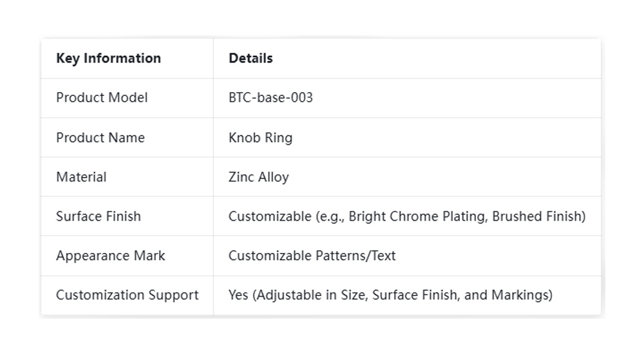644x354 pixels.
Task: Click the "Customizable Patterns/Text" value cell
Action: click(x=312, y=256)
